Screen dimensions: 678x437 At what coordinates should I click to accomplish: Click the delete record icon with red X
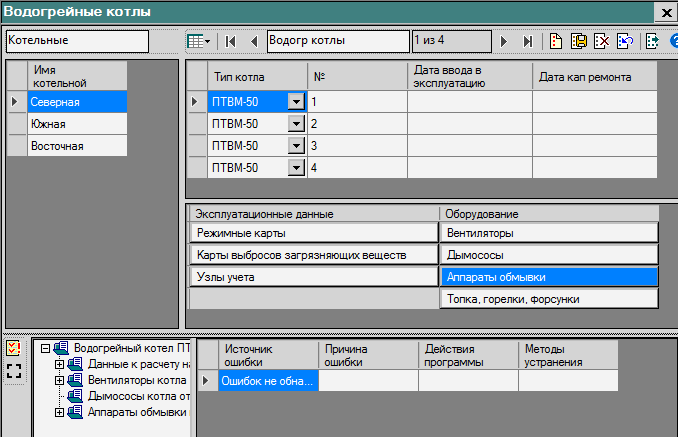601,41
